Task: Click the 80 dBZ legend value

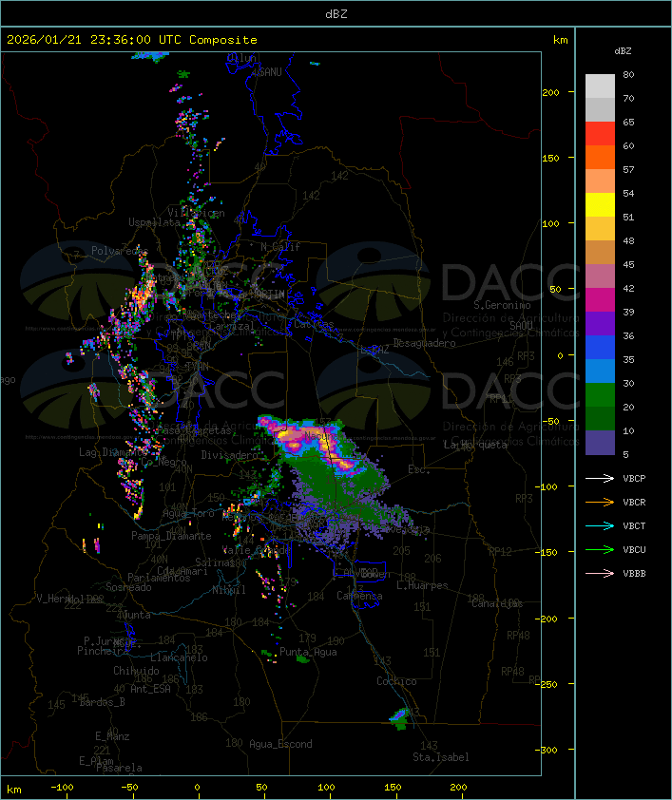Action: [628, 74]
